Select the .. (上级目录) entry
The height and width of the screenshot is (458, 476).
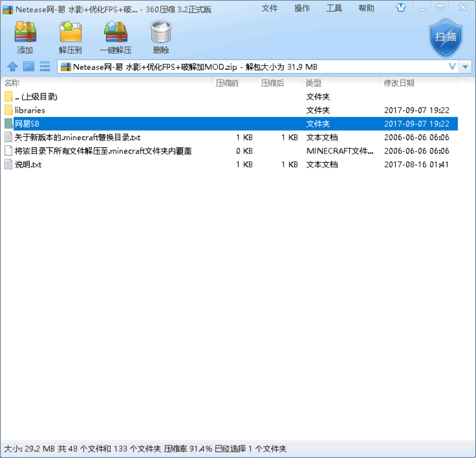click(36, 97)
